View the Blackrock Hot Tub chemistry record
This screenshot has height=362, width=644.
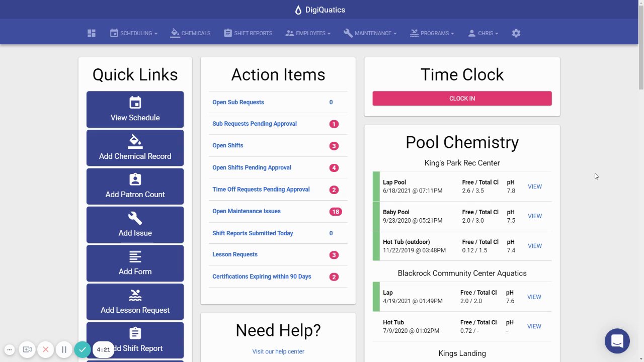(534, 326)
